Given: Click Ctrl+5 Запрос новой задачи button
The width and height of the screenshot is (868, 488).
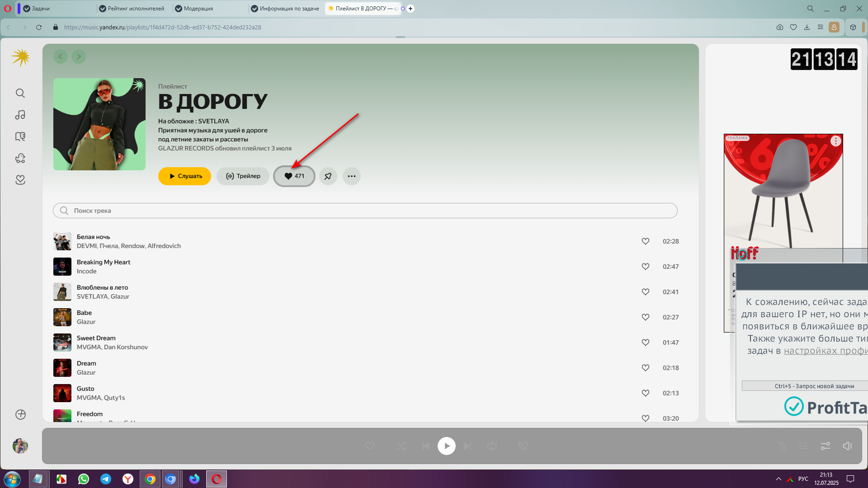Looking at the screenshot, I should [805, 386].
